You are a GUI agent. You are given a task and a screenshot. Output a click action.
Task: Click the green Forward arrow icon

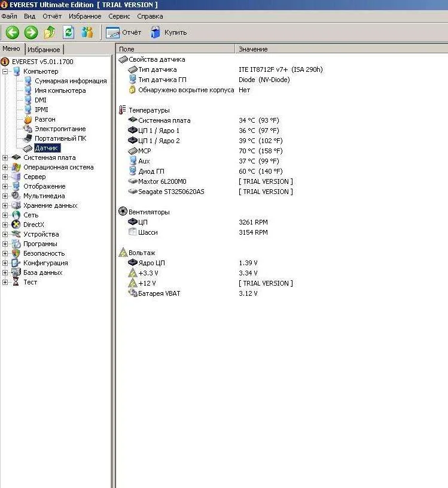pyautogui.click(x=31, y=32)
